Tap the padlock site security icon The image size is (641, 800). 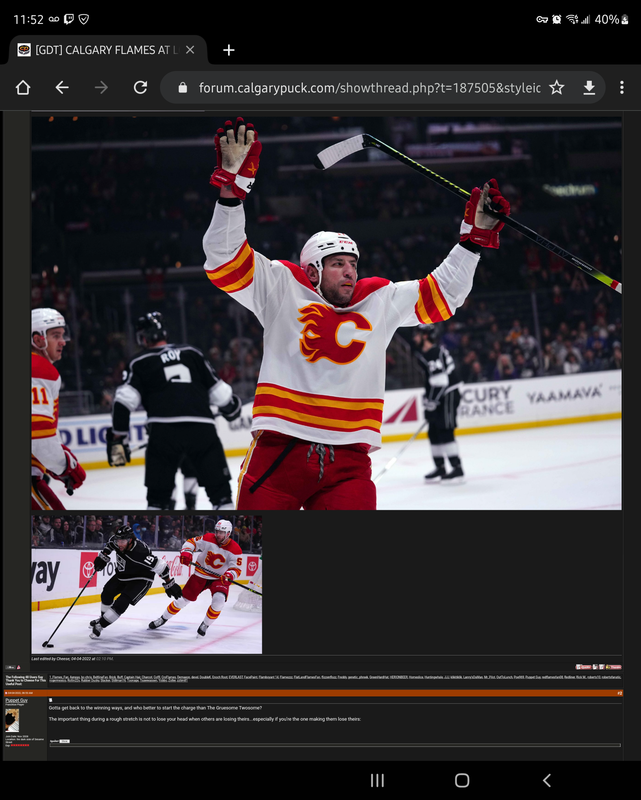coord(182,88)
